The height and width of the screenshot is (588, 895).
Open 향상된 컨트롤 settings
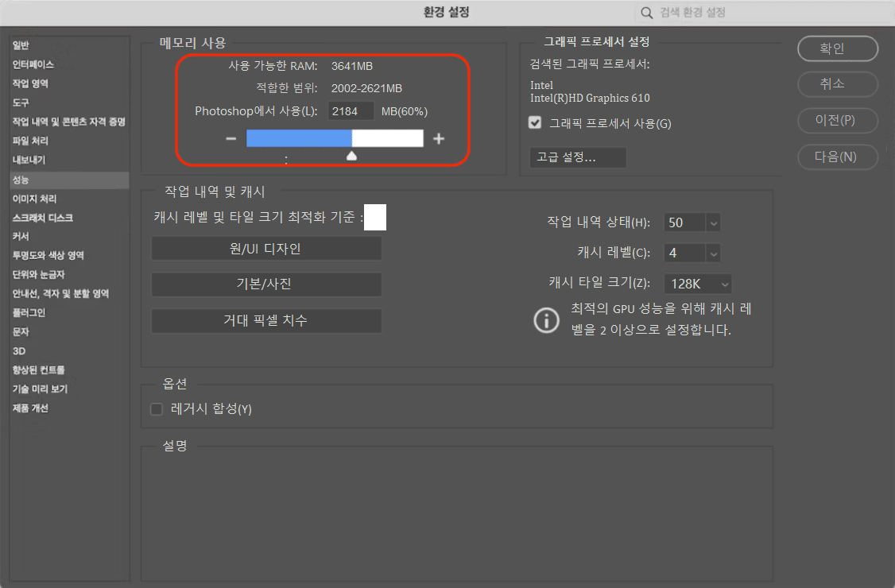[x=38, y=370]
